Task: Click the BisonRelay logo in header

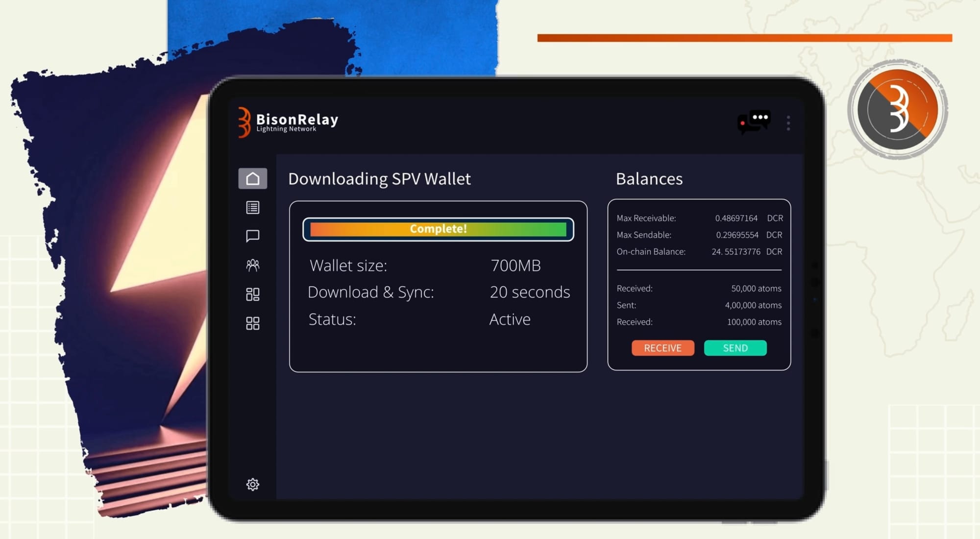Action: tap(288, 122)
